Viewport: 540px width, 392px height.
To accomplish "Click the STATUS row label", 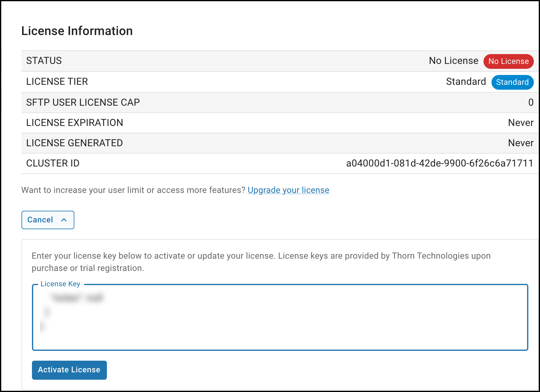I will 44,61.
